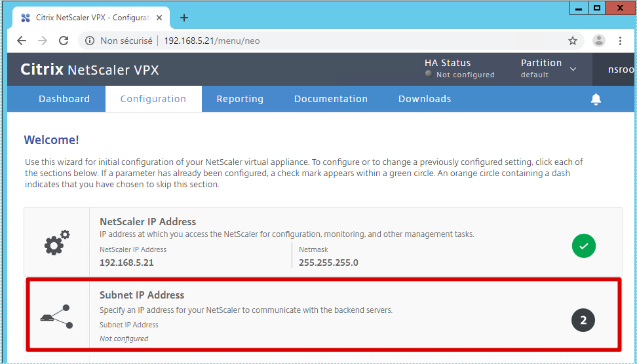Click the Citrix NetScaler VPX logo
Viewport: 637px width, 364px height.
click(x=89, y=69)
